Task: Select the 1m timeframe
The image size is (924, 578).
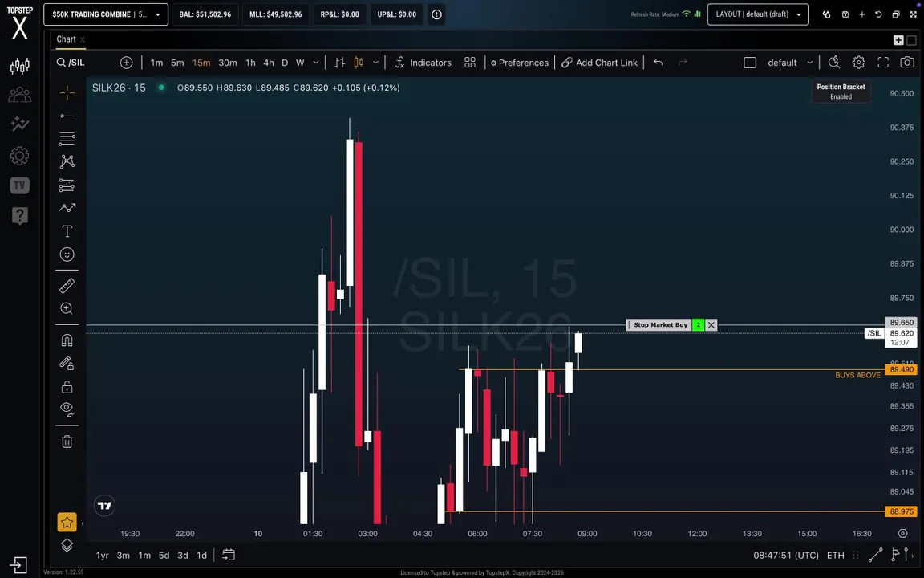Action: click(156, 63)
